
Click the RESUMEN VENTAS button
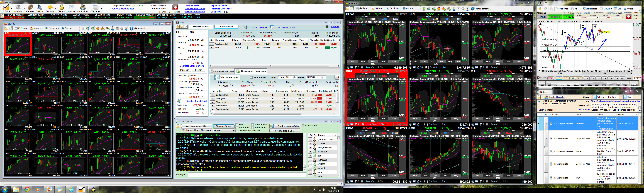tap(201, 27)
